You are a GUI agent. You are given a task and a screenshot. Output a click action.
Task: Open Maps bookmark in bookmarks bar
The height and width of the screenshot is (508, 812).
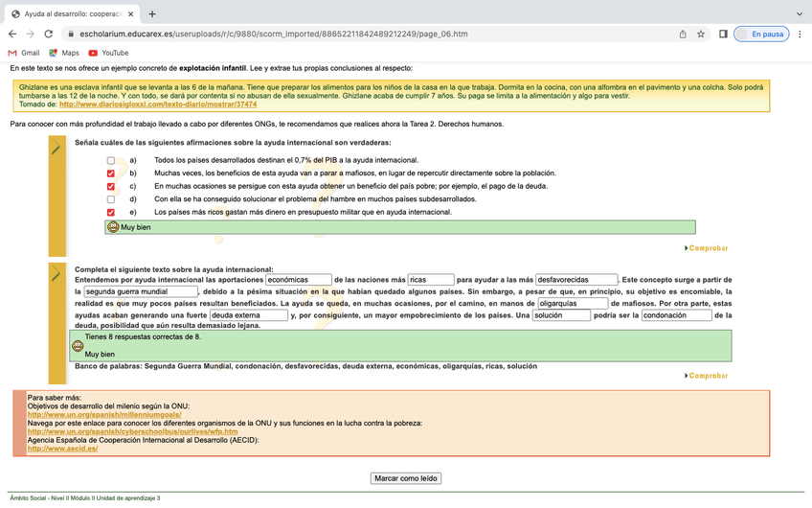63,53
